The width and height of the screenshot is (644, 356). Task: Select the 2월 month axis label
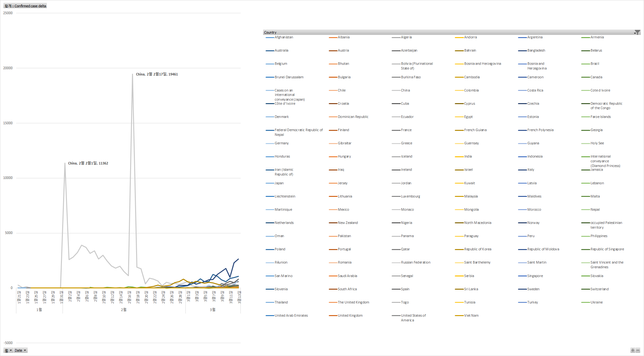(124, 310)
